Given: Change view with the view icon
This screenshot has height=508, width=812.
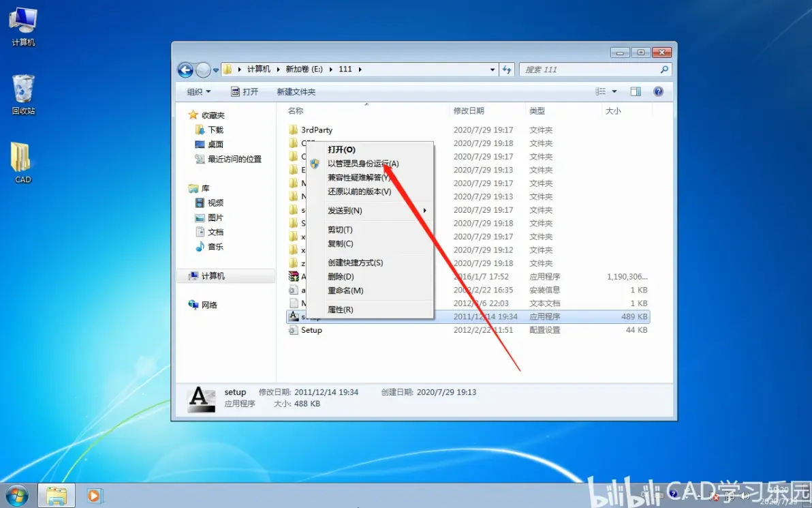Looking at the screenshot, I should [601, 92].
